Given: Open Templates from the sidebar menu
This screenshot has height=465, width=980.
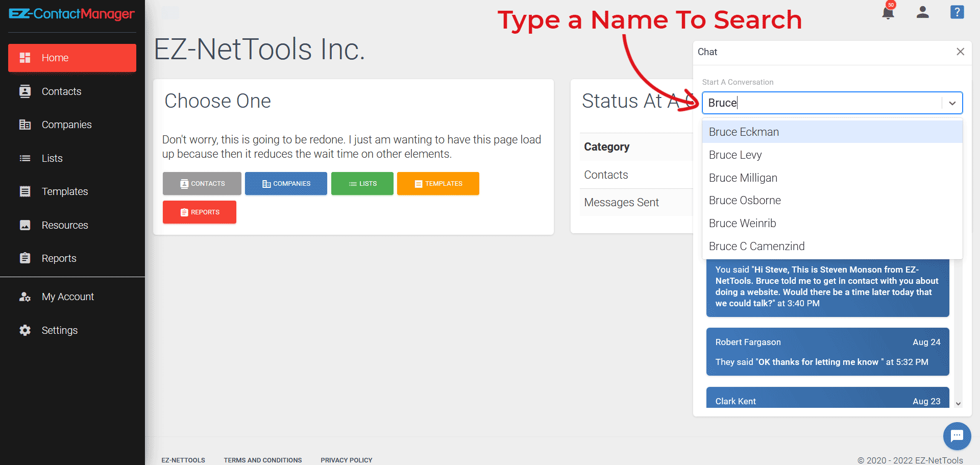Looking at the screenshot, I should click(72, 191).
